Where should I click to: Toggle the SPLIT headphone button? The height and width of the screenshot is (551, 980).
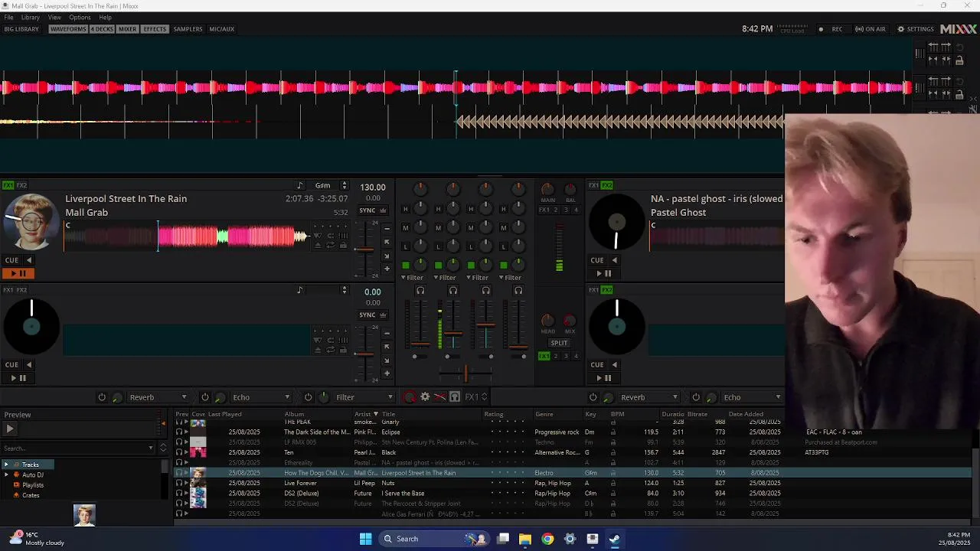559,343
